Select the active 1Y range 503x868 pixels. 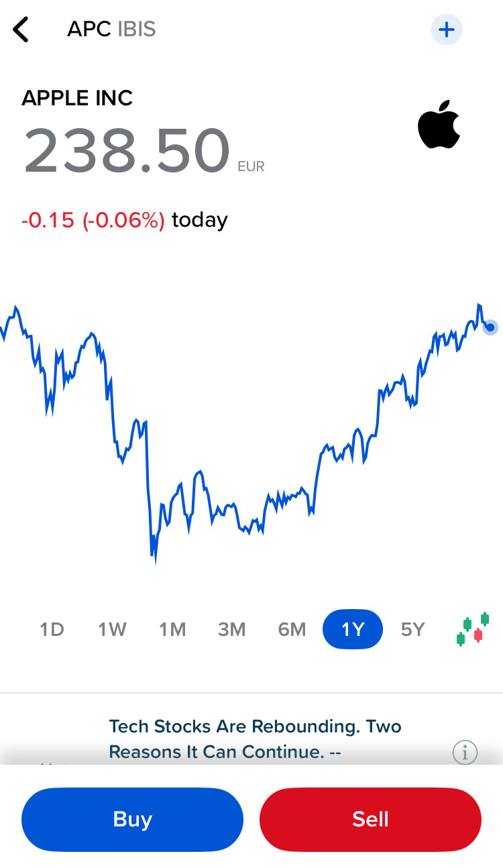pyautogui.click(x=353, y=630)
